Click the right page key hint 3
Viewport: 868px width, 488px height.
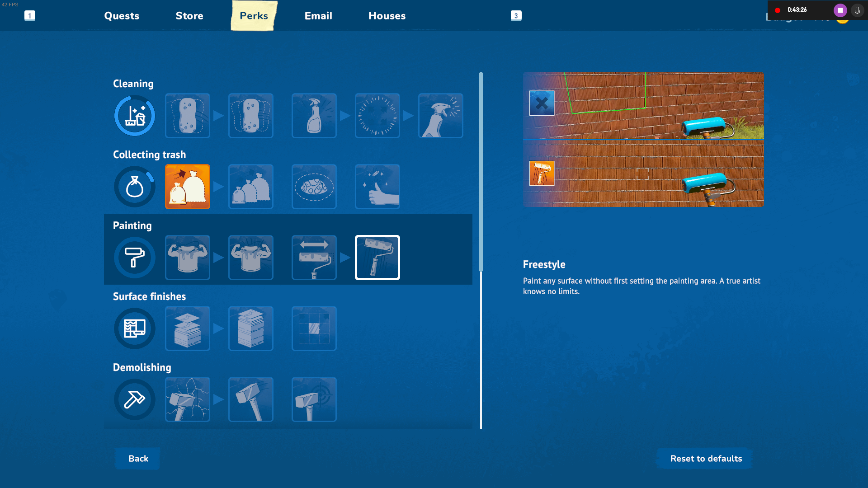click(x=516, y=16)
